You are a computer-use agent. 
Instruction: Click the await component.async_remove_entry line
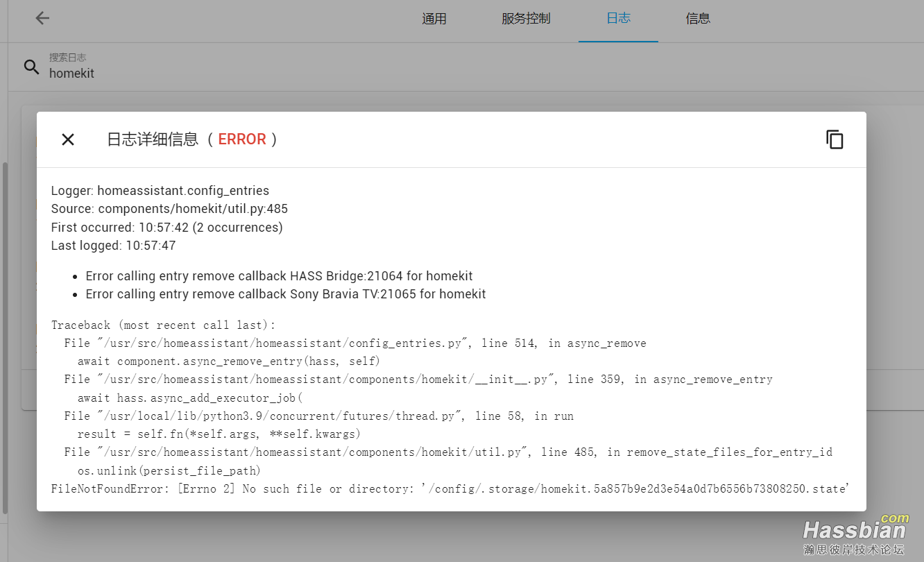click(x=229, y=361)
